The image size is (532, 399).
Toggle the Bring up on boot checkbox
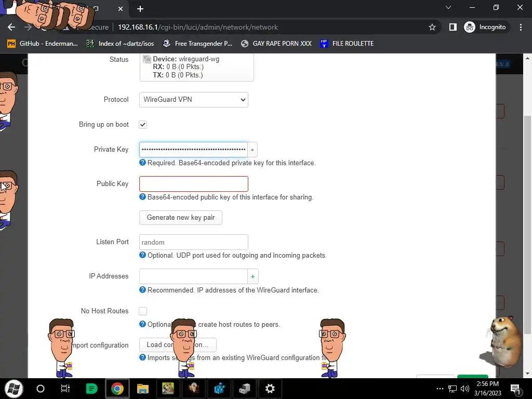pyautogui.click(x=143, y=125)
